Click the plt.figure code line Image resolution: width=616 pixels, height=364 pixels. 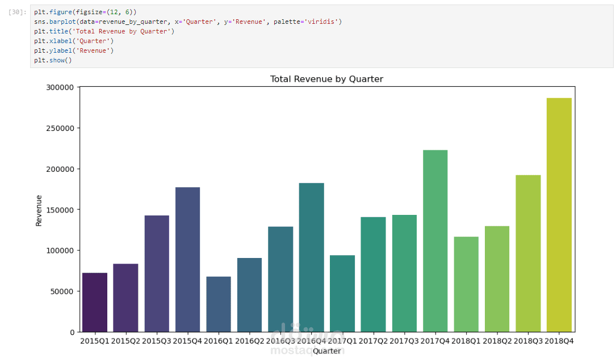coord(85,12)
